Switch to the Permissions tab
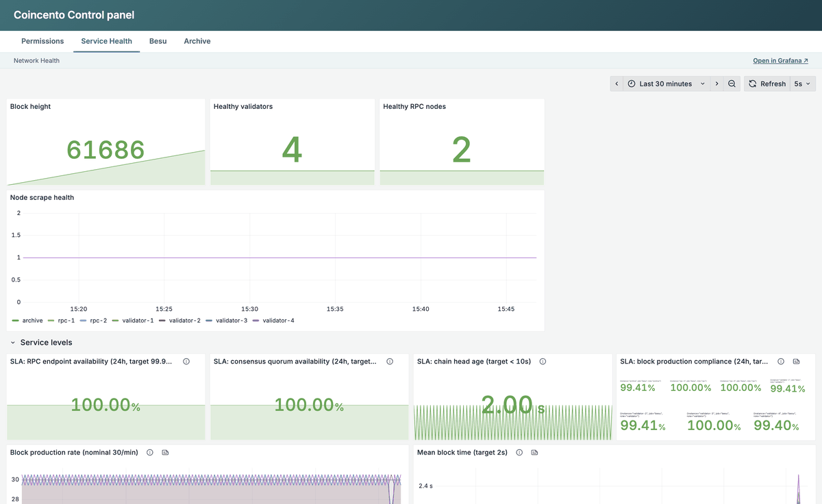Viewport: 822px width, 504px height. pyautogui.click(x=42, y=41)
